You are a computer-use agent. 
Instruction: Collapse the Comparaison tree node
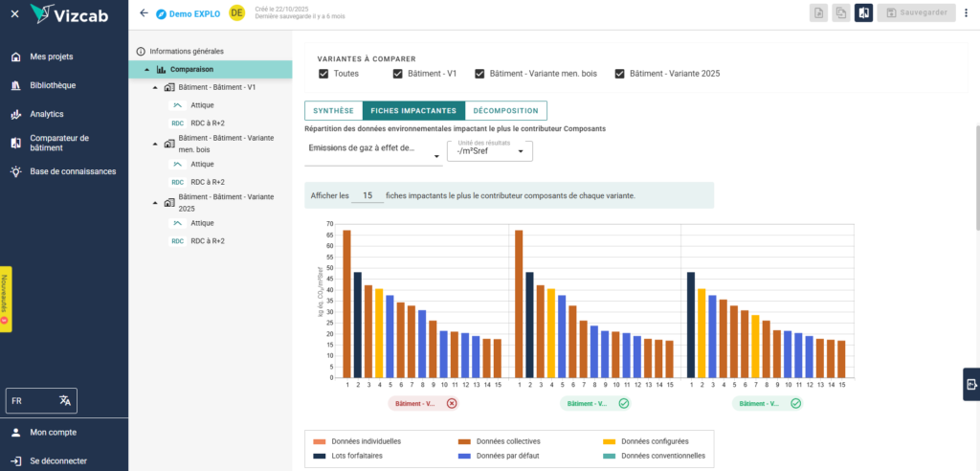tap(147, 70)
